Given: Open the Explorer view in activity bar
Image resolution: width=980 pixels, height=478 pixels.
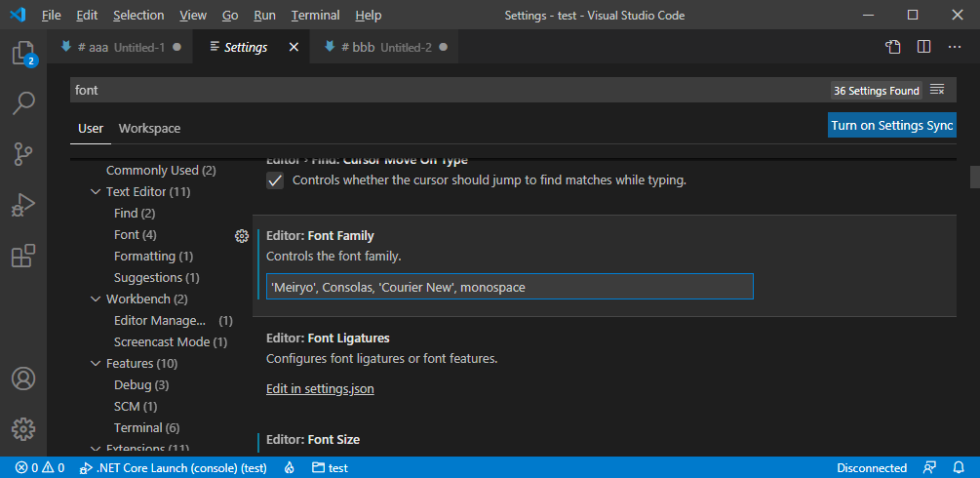Looking at the screenshot, I should (23, 54).
